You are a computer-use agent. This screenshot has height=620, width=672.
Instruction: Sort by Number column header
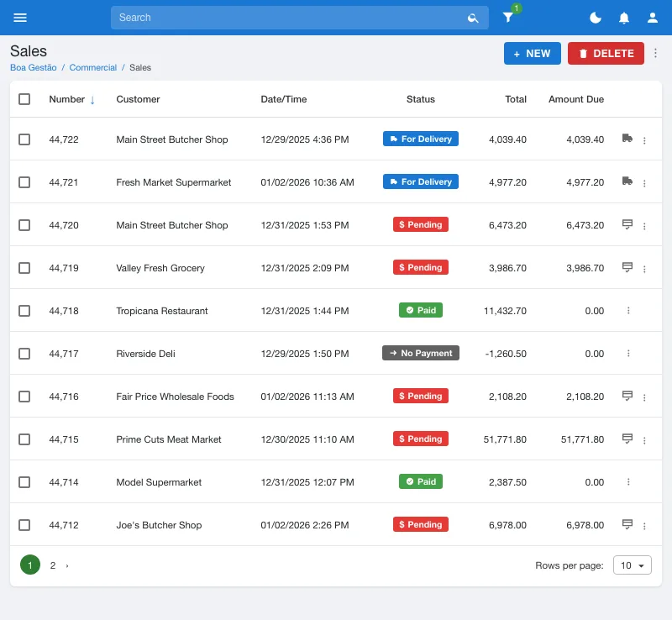pyautogui.click(x=67, y=99)
